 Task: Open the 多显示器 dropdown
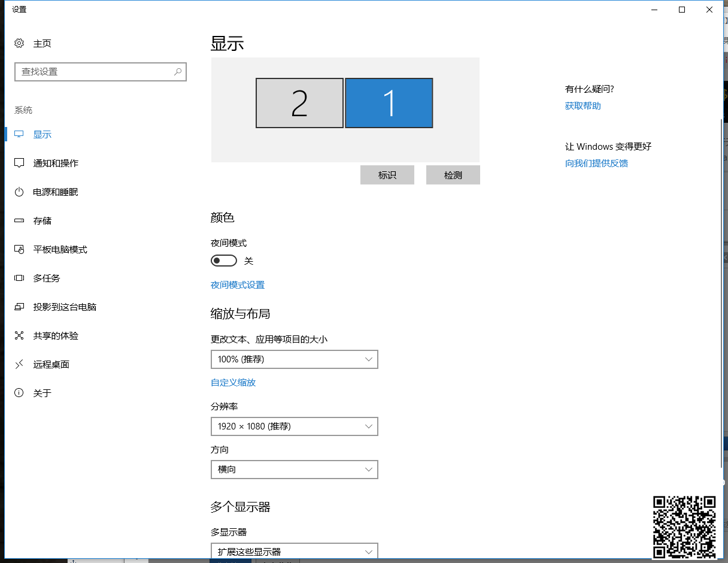tap(295, 550)
